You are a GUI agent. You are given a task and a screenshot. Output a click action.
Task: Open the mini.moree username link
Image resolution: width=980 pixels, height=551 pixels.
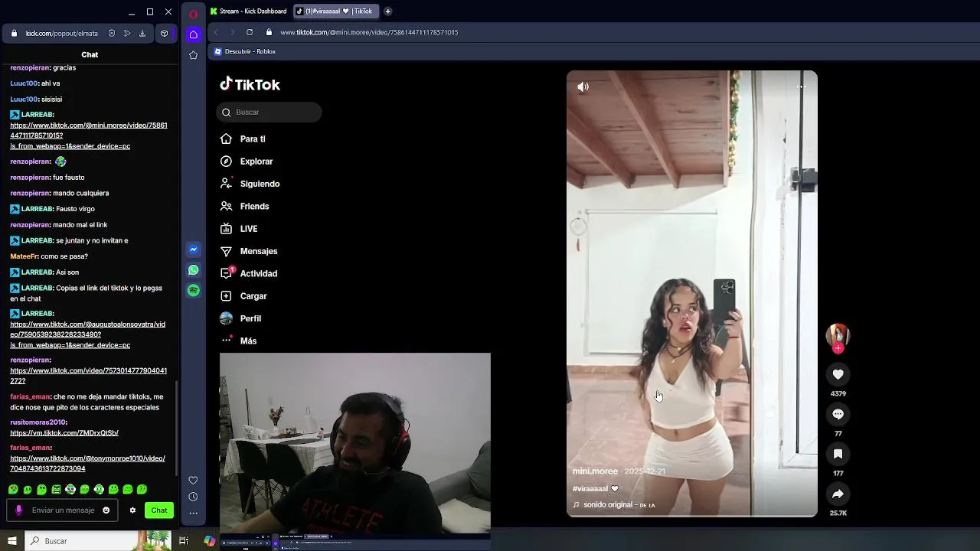[595, 471]
